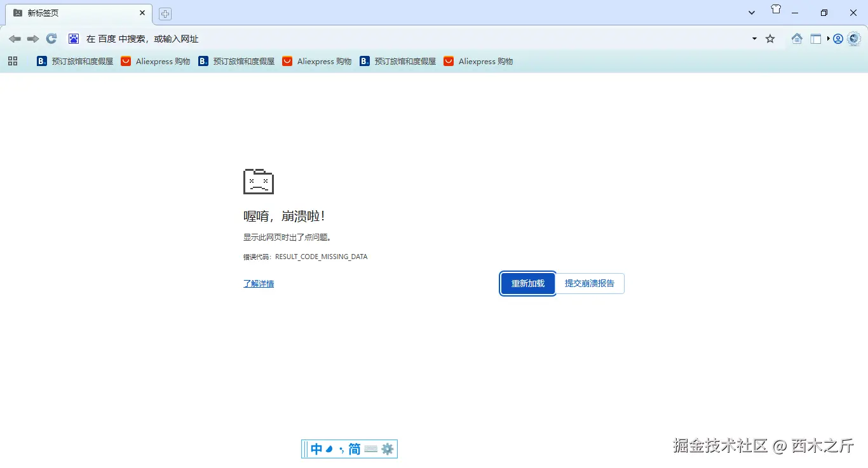Viewport: 868px width, 468px height.
Task: Switch the IME 中 Chinese/English mode
Action: click(x=316, y=450)
